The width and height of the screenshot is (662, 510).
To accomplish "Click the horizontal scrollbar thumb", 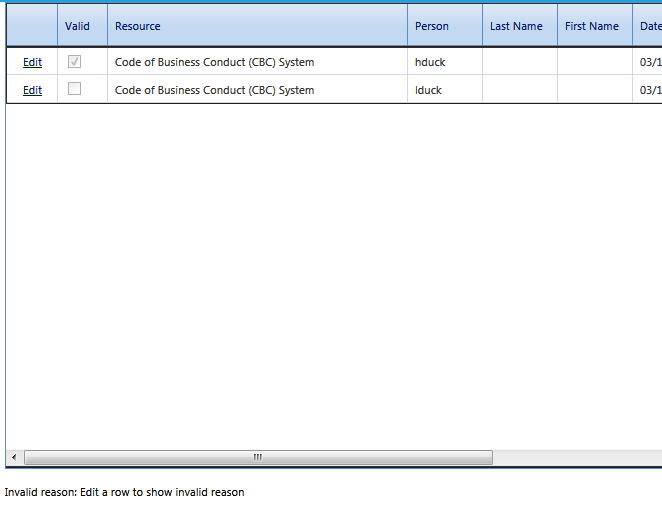I will point(257,457).
